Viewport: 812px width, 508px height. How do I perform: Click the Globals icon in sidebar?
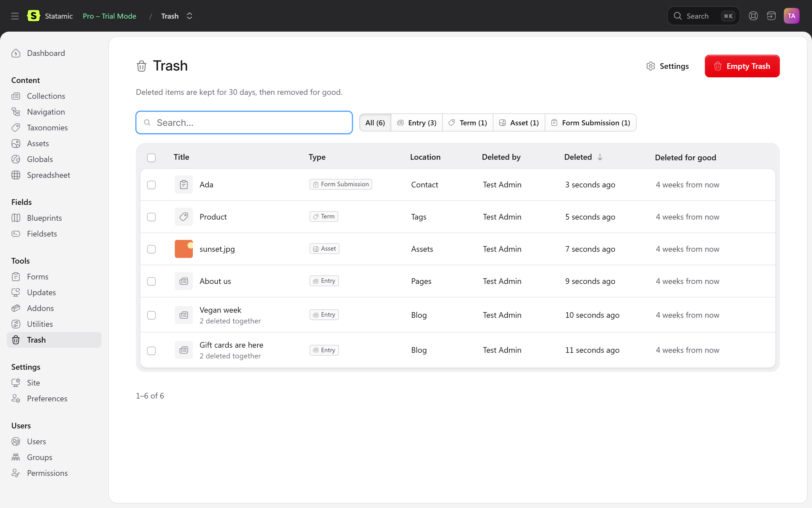coord(16,159)
